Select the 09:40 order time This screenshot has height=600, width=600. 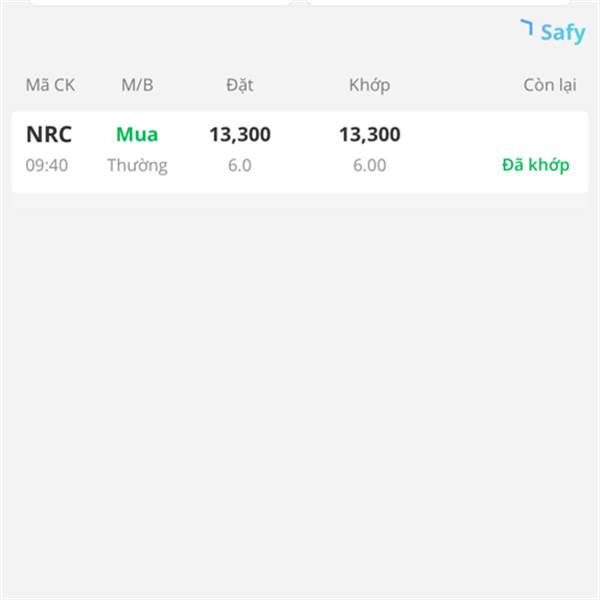[x=47, y=165]
